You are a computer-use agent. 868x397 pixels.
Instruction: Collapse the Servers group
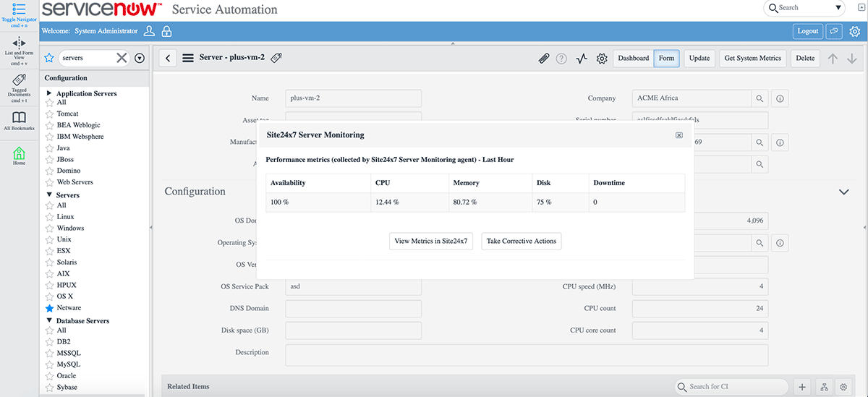pyautogui.click(x=49, y=195)
